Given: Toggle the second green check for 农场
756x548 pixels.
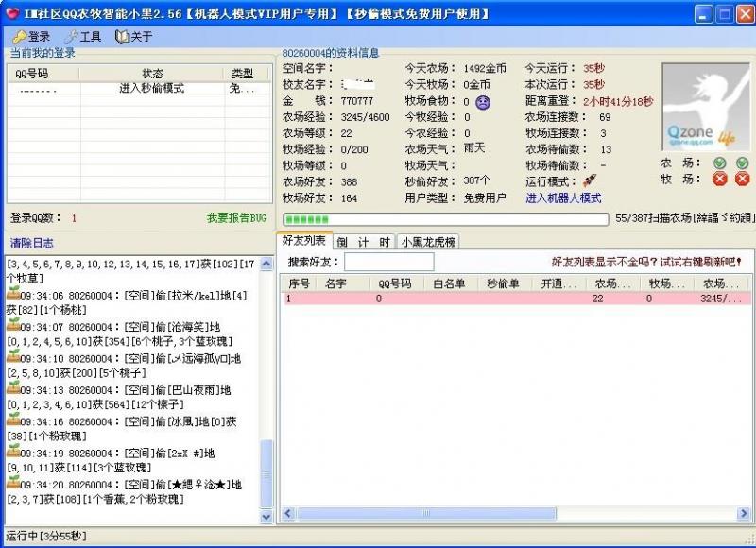Looking at the screenshot, I should coord(742,163).
